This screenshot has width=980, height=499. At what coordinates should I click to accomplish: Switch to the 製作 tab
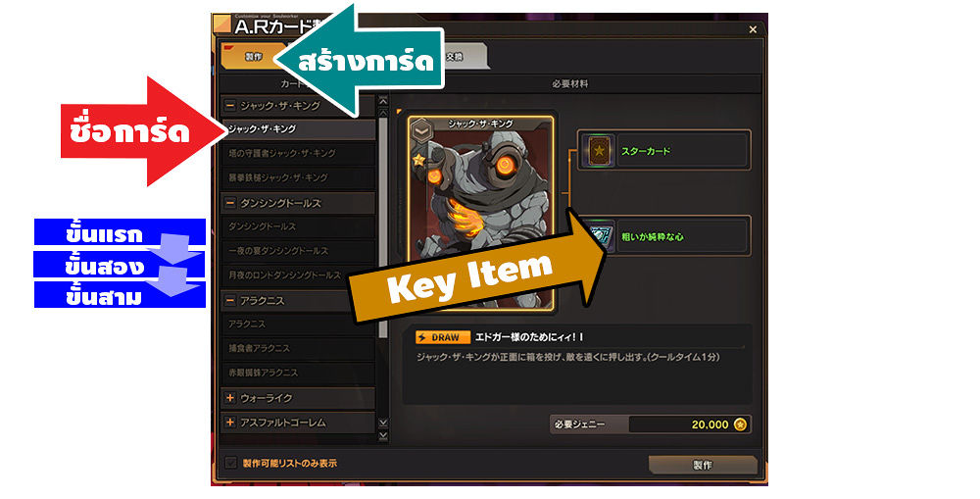coord(253,56)
